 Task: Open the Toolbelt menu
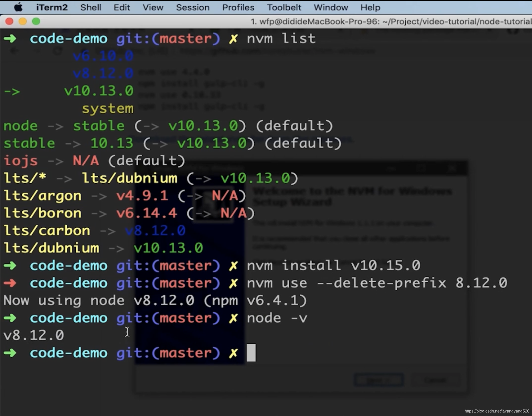click(284, 7)
